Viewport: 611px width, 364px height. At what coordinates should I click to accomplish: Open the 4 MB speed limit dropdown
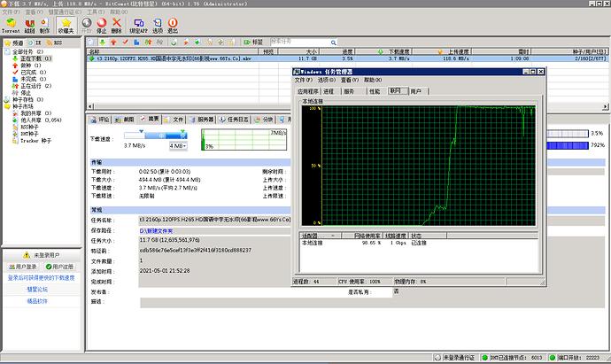[178, 146]
